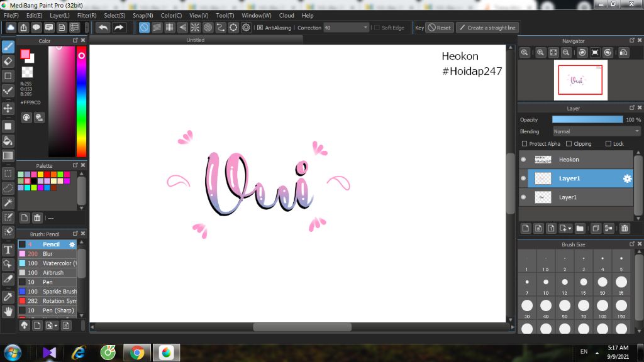Select the Watercolor brush
The image size is (644, 362).
(x=47, y=263)
